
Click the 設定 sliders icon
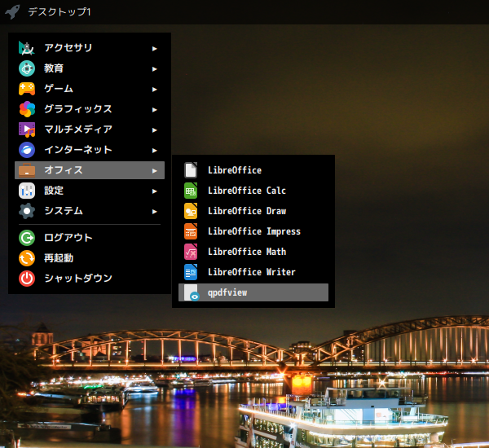[27, 191]
